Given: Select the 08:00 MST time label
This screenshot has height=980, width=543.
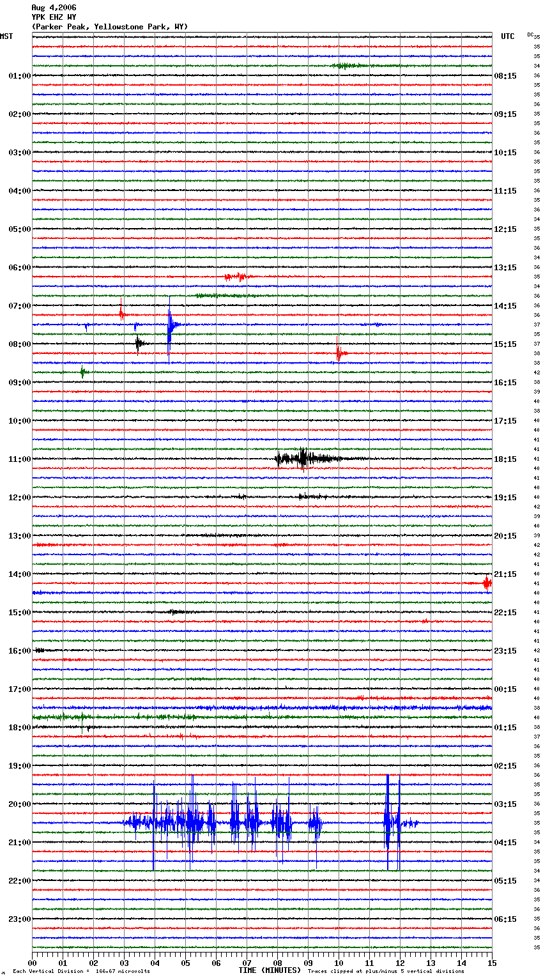Looking at the screenshot, I should (19, 344).
